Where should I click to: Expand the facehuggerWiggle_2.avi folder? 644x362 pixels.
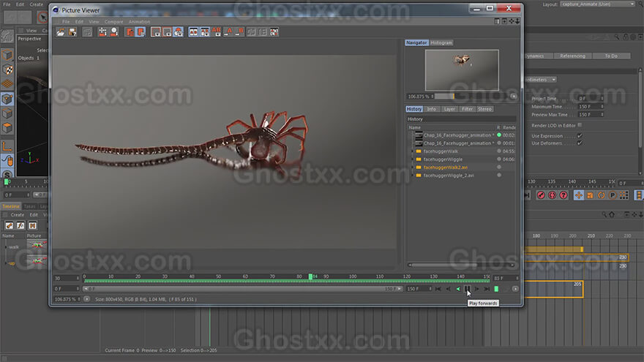[x=412, y=176]
